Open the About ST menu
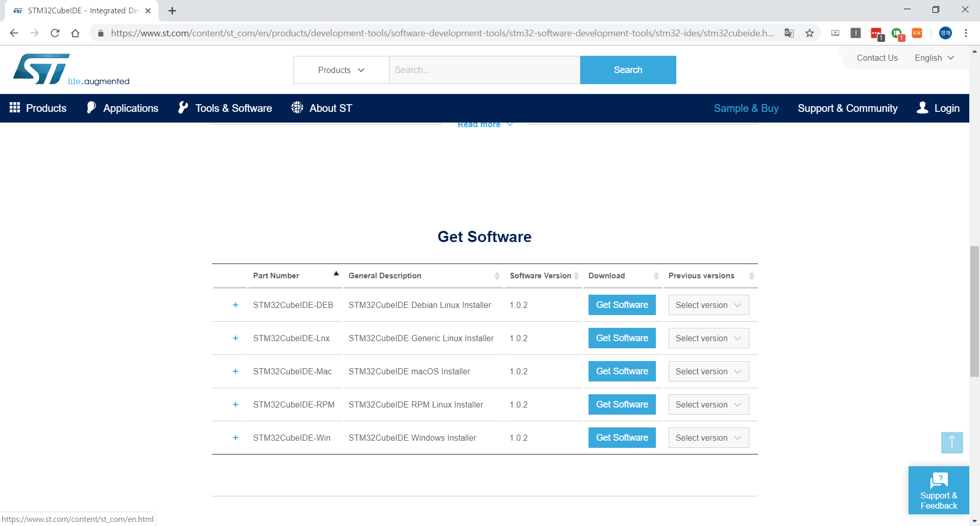This screenshot has width=980, height=526. click(322, 108)
